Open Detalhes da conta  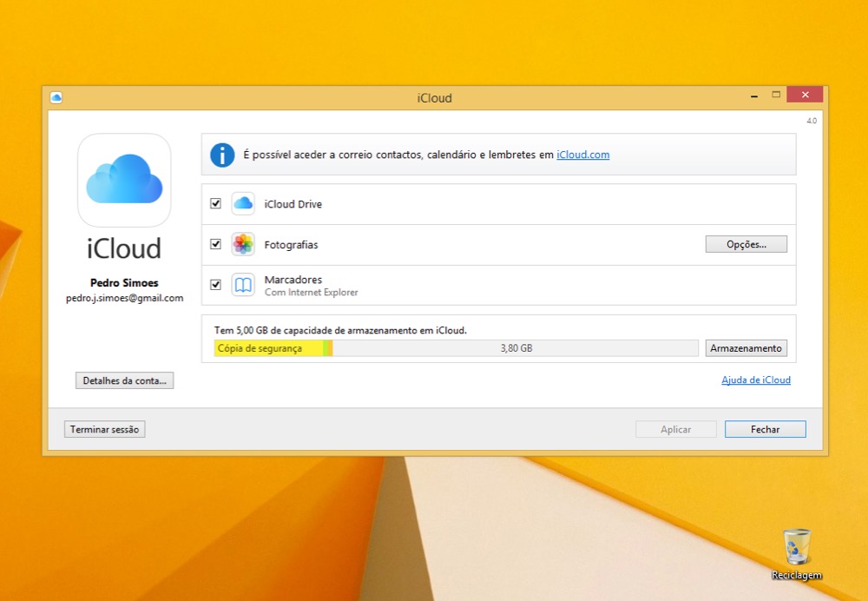[124, 380]
